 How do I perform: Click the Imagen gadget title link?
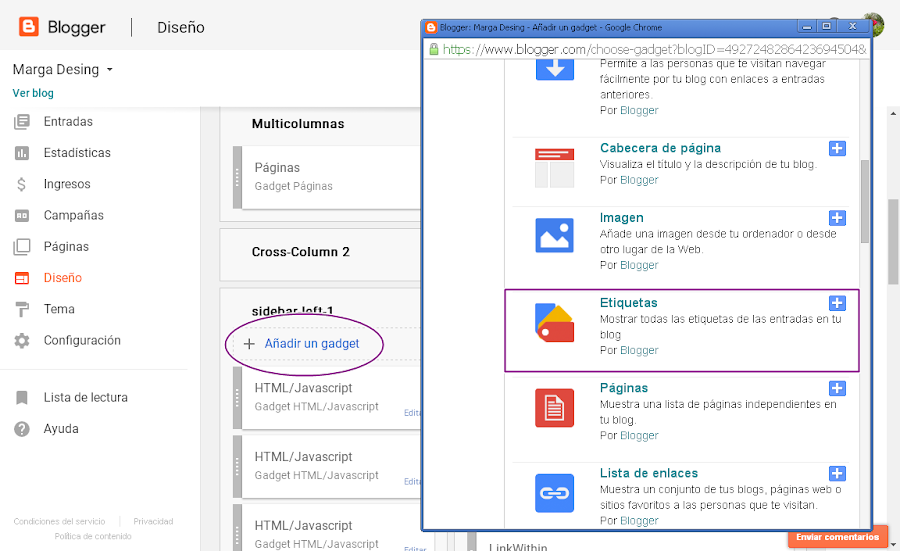[622, 218]
